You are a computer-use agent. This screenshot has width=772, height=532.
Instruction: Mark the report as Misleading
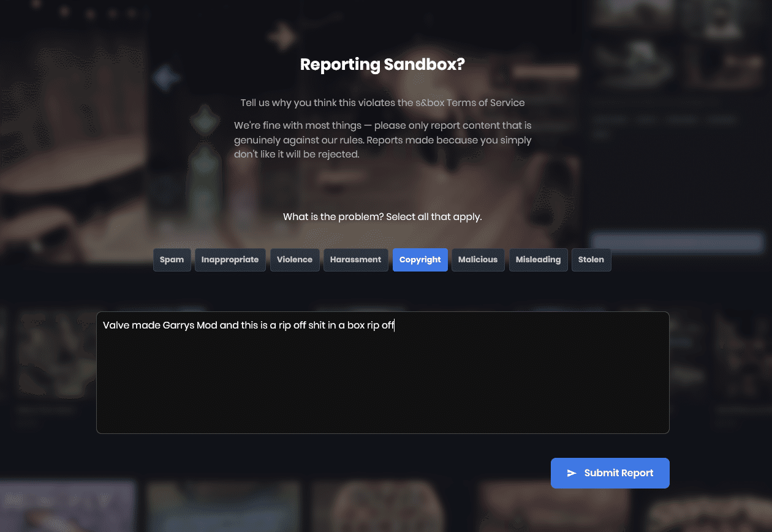(x=539, y=260)
